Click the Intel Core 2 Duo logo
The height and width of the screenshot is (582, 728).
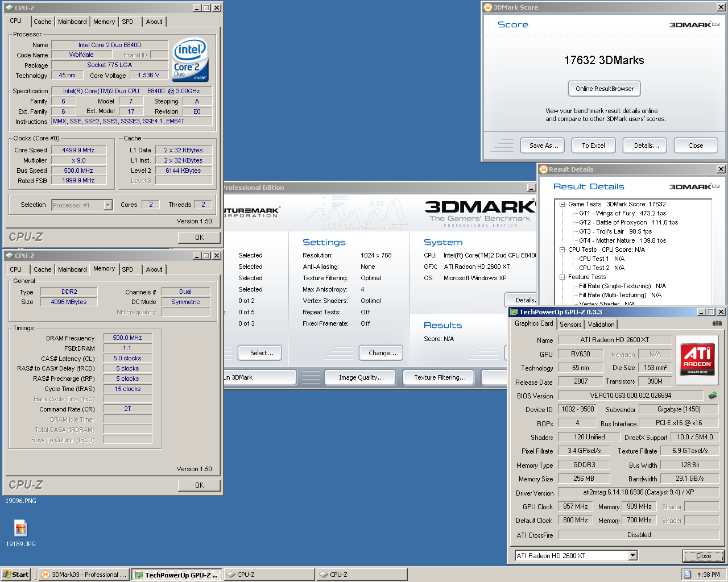tap(191, 60)
